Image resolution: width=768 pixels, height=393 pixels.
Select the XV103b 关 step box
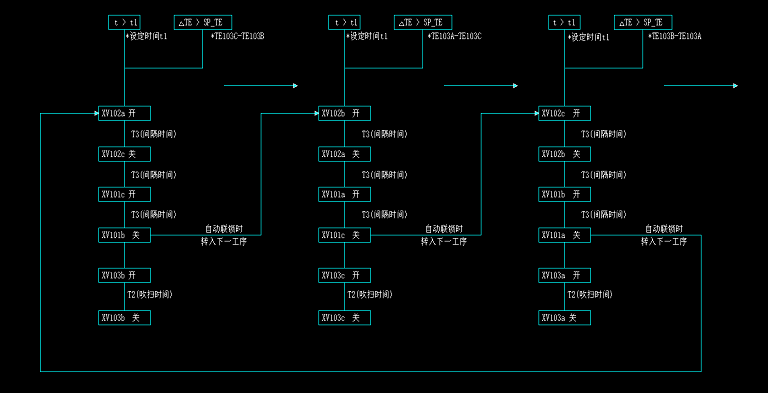pyautogui.click(x=124, y=318)
